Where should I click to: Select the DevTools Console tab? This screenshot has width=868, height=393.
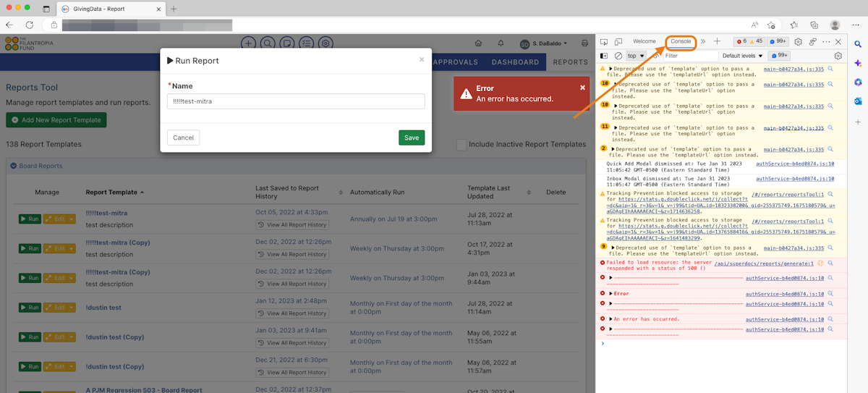point(681,42)
